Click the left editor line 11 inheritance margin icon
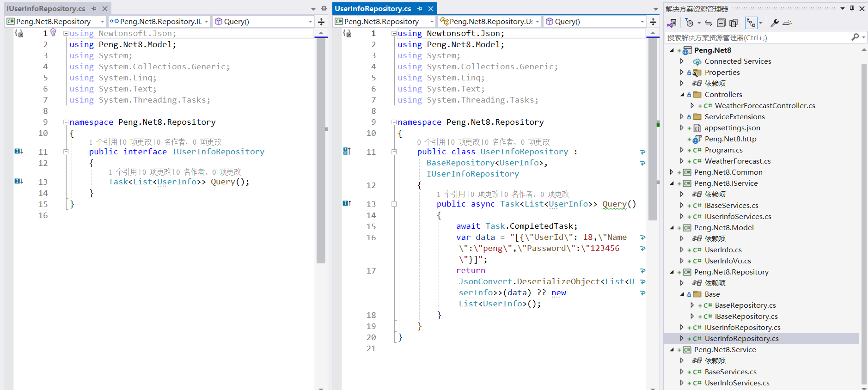The width and height of the screenshot is (868, 390). coord(18,151)
